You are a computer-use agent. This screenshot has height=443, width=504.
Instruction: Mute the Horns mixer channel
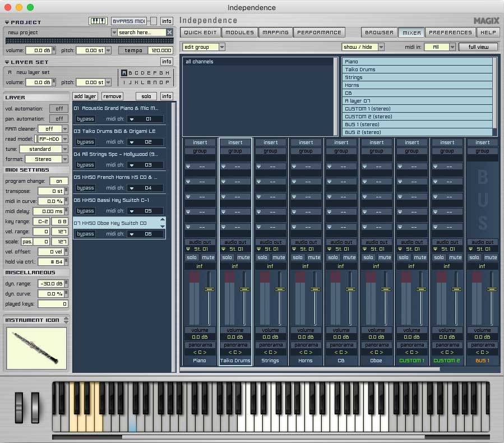coord(313,257)
